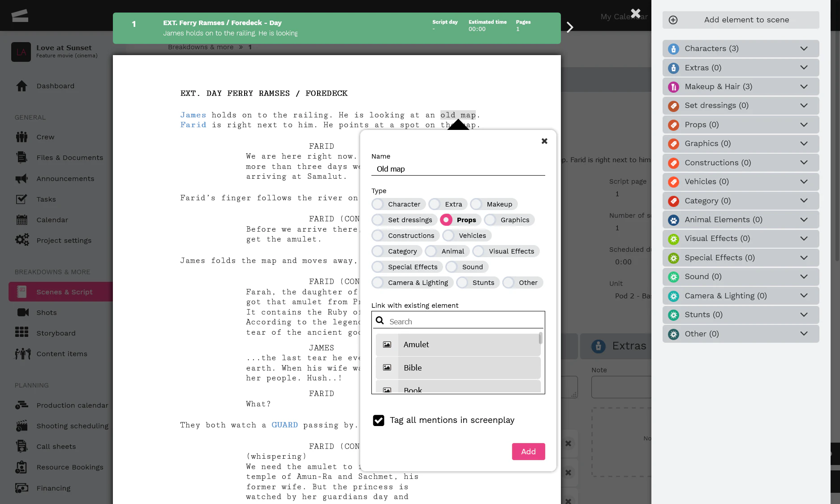Open the Crew section icon

[x=21, y=137]
